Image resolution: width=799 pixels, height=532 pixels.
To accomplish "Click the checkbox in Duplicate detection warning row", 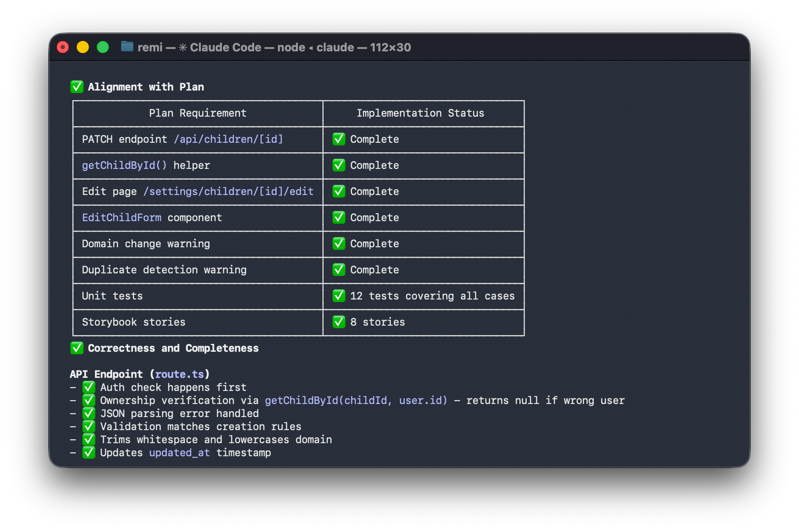I will (x=339, y=270).
